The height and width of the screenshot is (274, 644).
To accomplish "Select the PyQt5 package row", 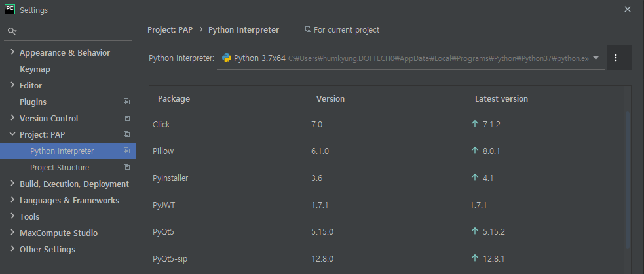I will (x=387, y=231).
